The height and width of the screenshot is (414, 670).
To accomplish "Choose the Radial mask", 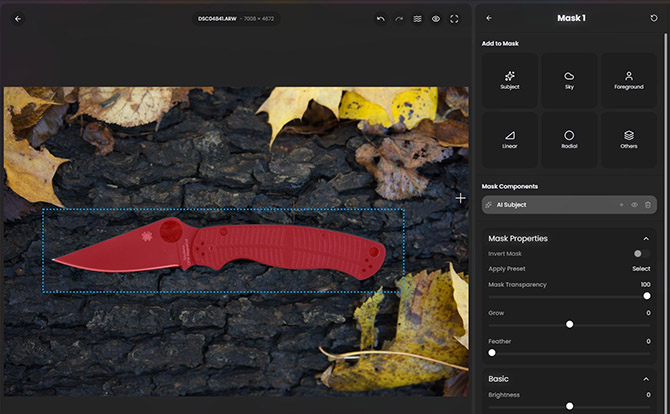I will point(569,140).
